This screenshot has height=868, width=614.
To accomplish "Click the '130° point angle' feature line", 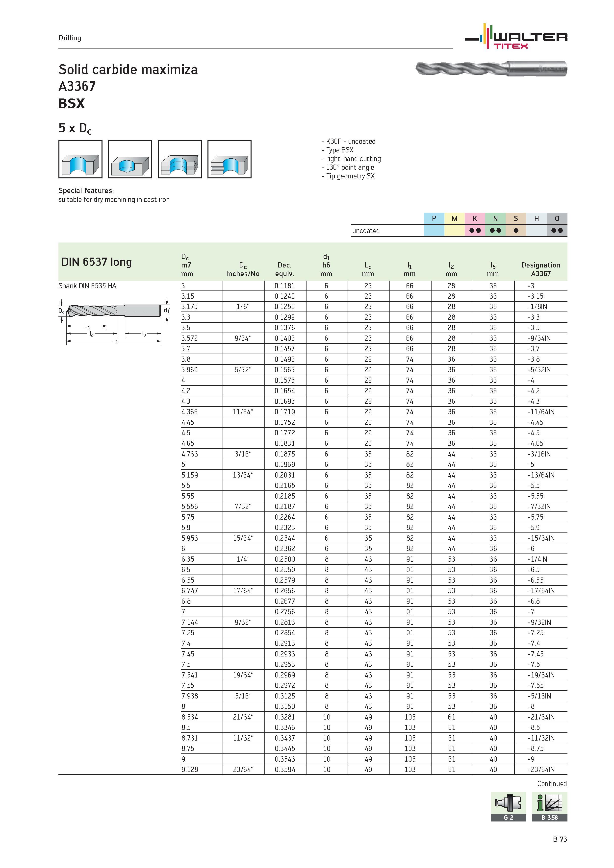I will pyautogui.click(x=348, y=168).
